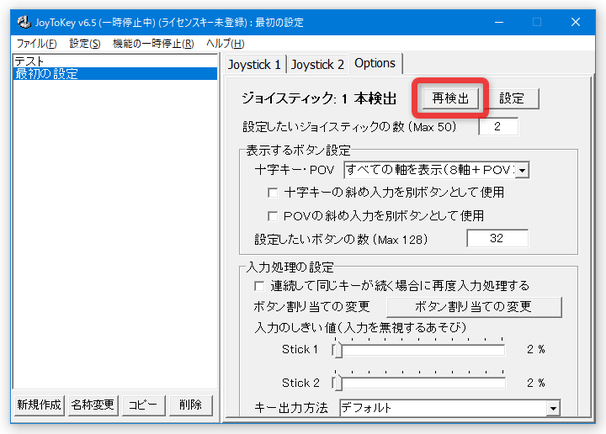Click the 削除 button

(x=191, y=405)
